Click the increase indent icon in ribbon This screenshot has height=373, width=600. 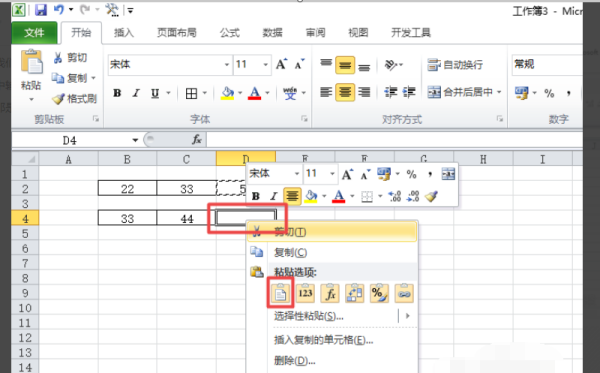click(409, 92)
